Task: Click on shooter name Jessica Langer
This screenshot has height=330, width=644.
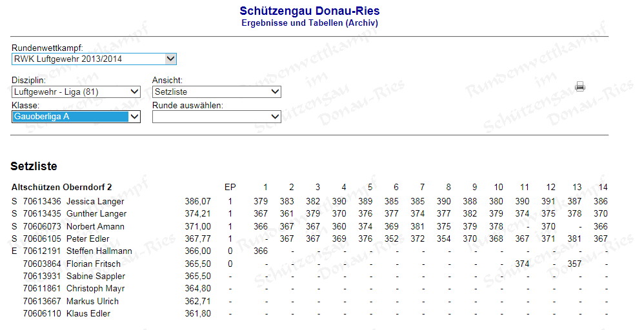Action: (95, 202)
